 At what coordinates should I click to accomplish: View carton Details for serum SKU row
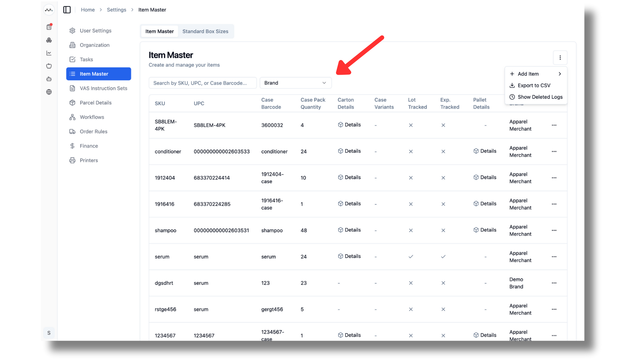point(349,256)
